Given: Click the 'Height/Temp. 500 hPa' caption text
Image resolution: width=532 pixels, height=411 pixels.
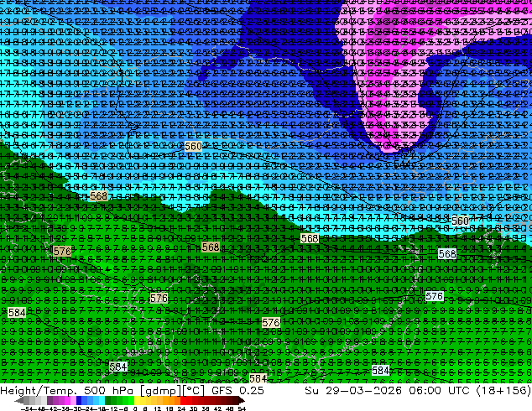Looking at the screenshot, I should [x=66, y=391].
